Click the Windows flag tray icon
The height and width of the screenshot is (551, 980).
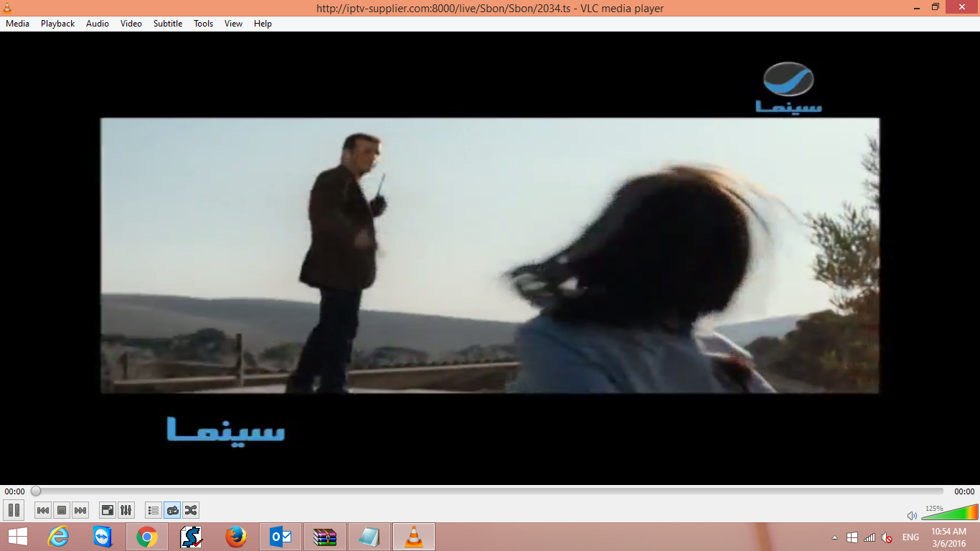(x=852, y=537)
